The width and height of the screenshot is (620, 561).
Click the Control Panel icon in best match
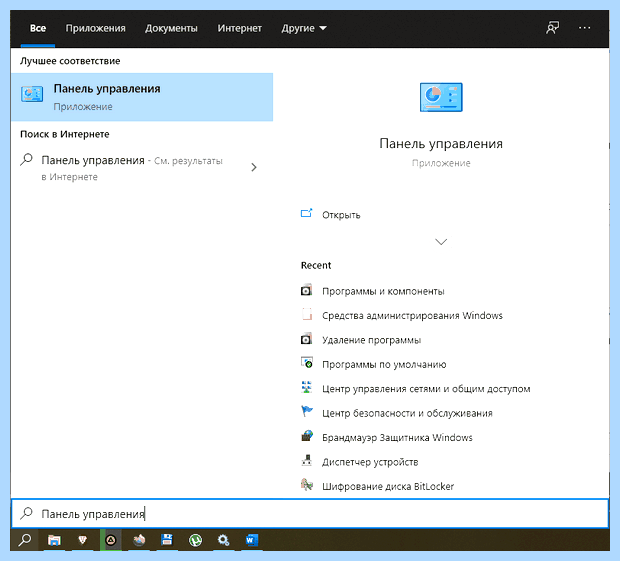[x=32, y=94]
